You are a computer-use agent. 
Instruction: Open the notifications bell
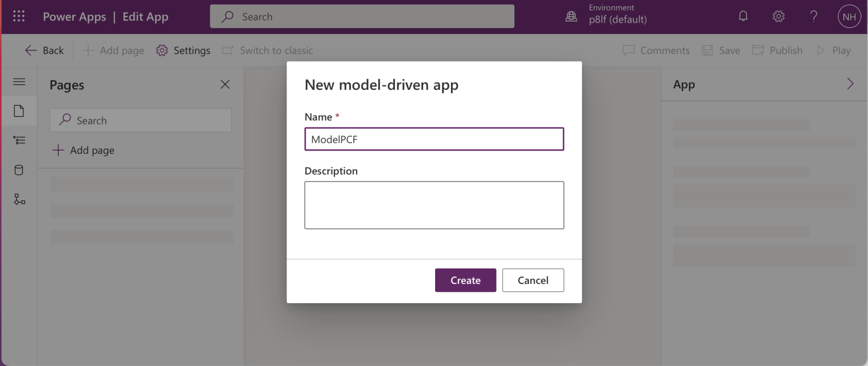coord(743,16)
